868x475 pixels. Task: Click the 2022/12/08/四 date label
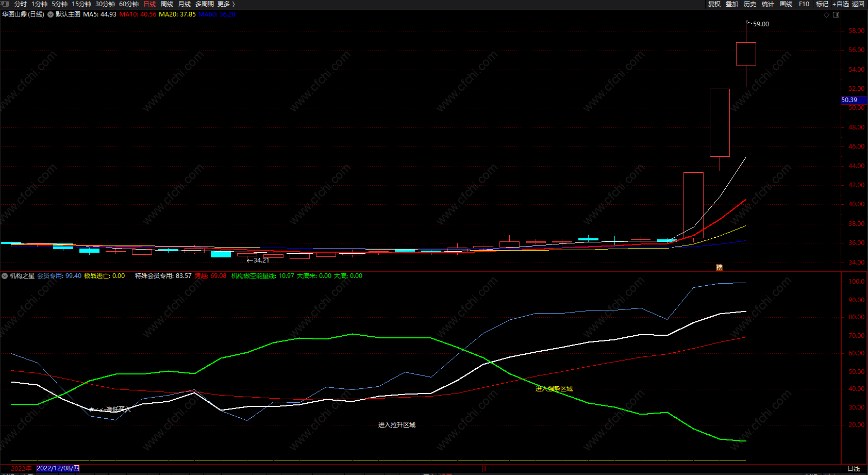pos(58,468)
